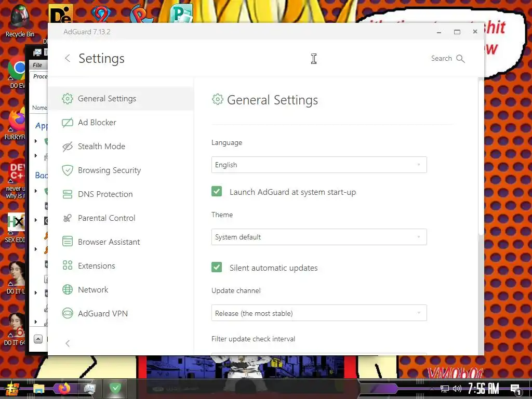Click the search magnifier icon
The image size is (532, 399).
point(460,58)
